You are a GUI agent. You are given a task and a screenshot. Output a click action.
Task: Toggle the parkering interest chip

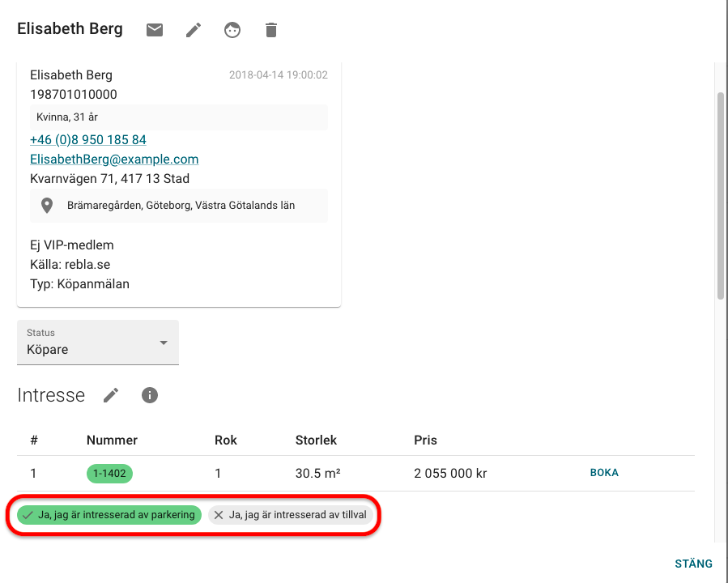(109, 515)
